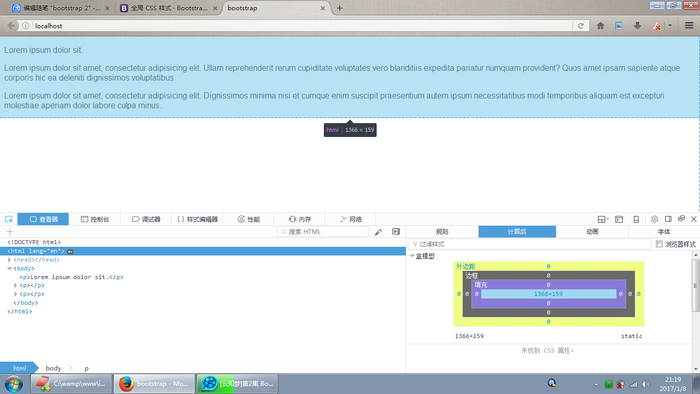Viewport: 700px width, 394px height.
Task: Toggle the split console pane icon
Action: pos(396,232)
